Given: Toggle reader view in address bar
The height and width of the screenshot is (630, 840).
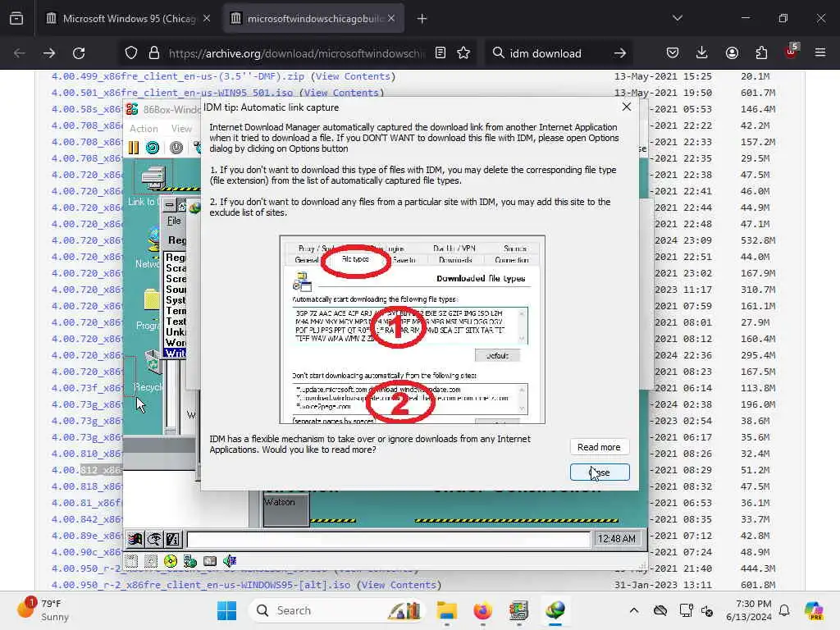Looking at the screenshot, I should (441, 52).
